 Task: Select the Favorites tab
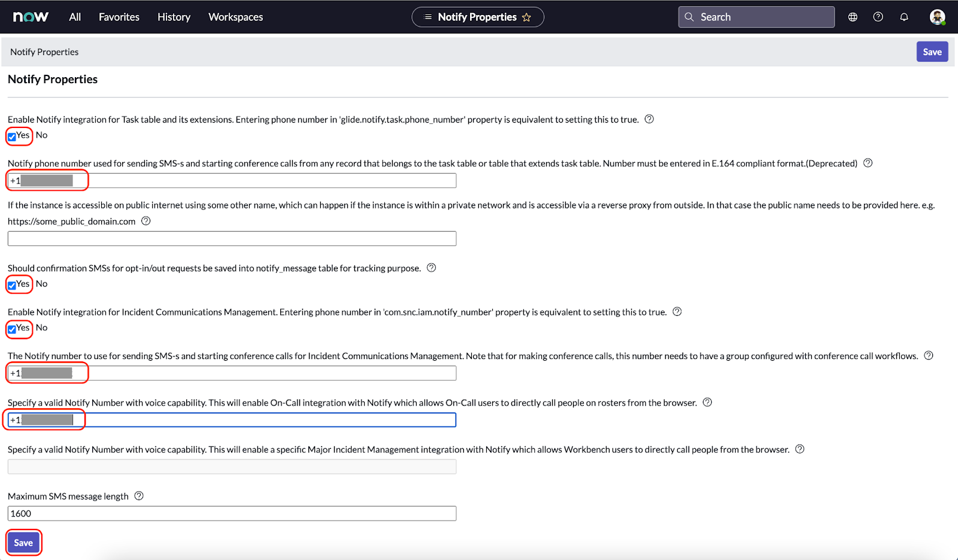click(119, 17)
